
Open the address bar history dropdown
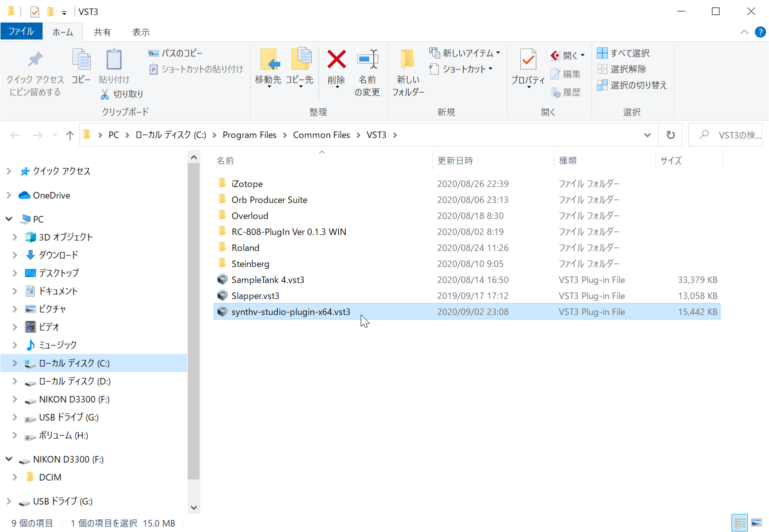(x=647, y=135)
